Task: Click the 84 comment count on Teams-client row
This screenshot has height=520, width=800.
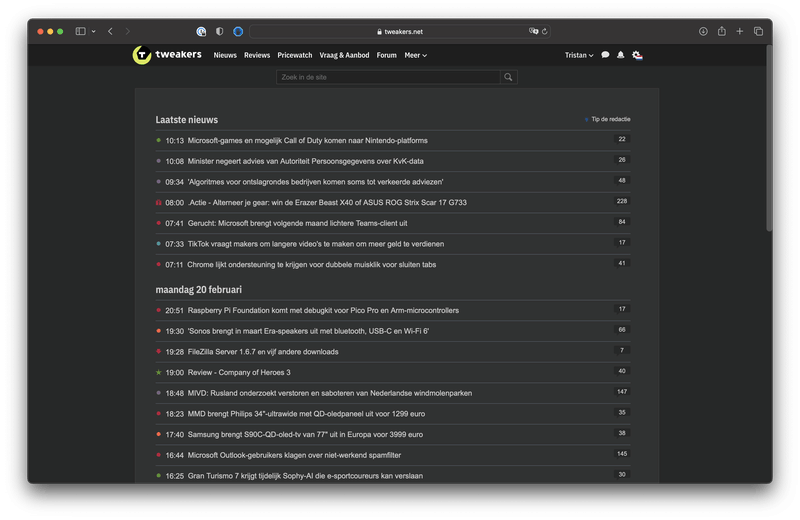Action: [621, 221]
